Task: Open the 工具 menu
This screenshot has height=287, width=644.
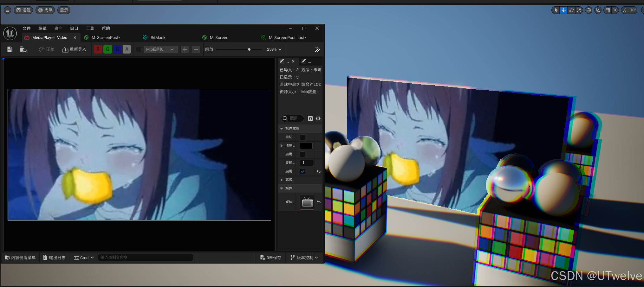Action: click(90, 28)
